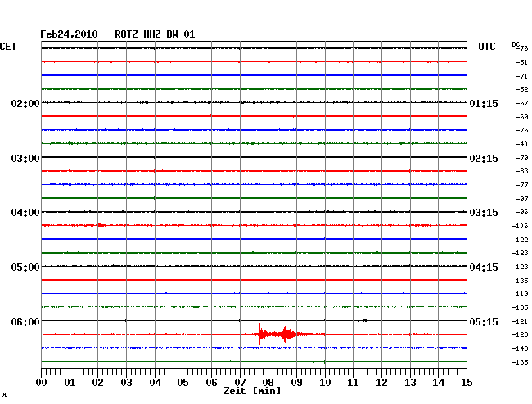Click the DC offset value -51
The width and height of the screenshot is (532, 404).
click(x=522, y=62)
